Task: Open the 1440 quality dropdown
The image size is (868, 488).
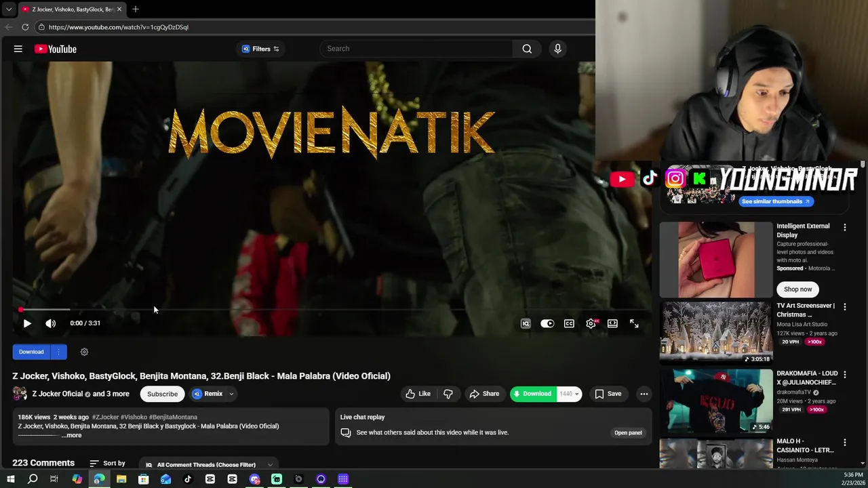Action: pyautogui.click(x=570, y=394)
